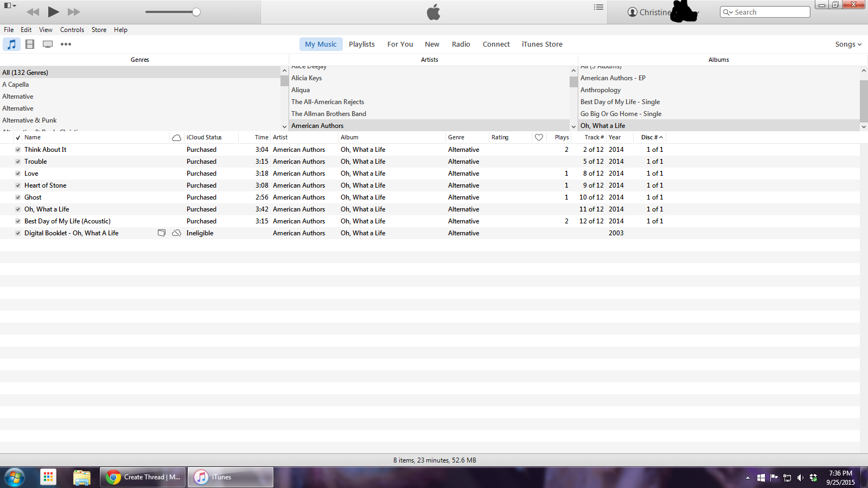Click the Genres list scroll-up arrow

(x=284, y=70)
